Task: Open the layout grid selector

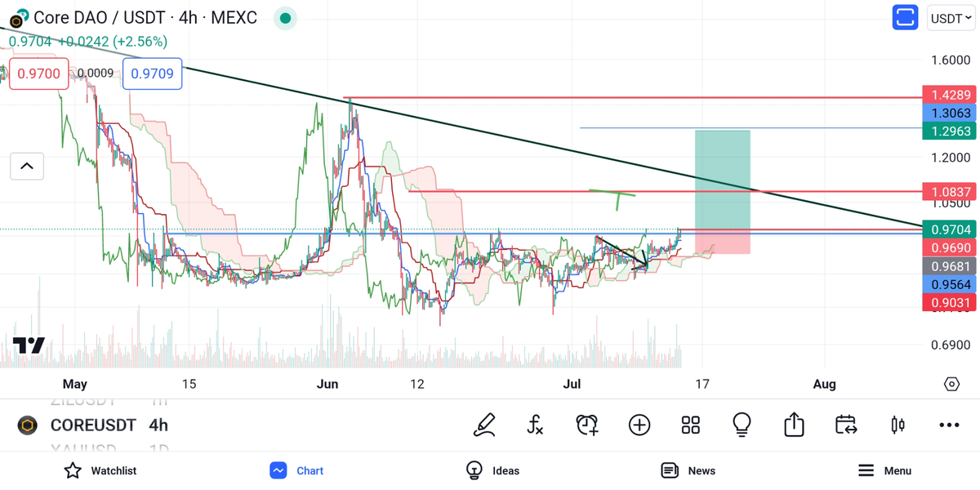Action: (x=691, y=425)
